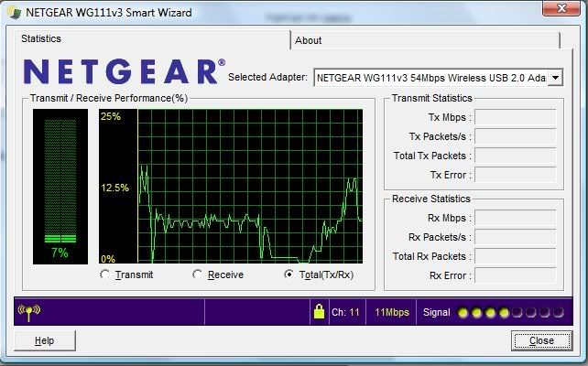Click the 'Ch: 11' channel status
The image size is (588, 366).
345,312
